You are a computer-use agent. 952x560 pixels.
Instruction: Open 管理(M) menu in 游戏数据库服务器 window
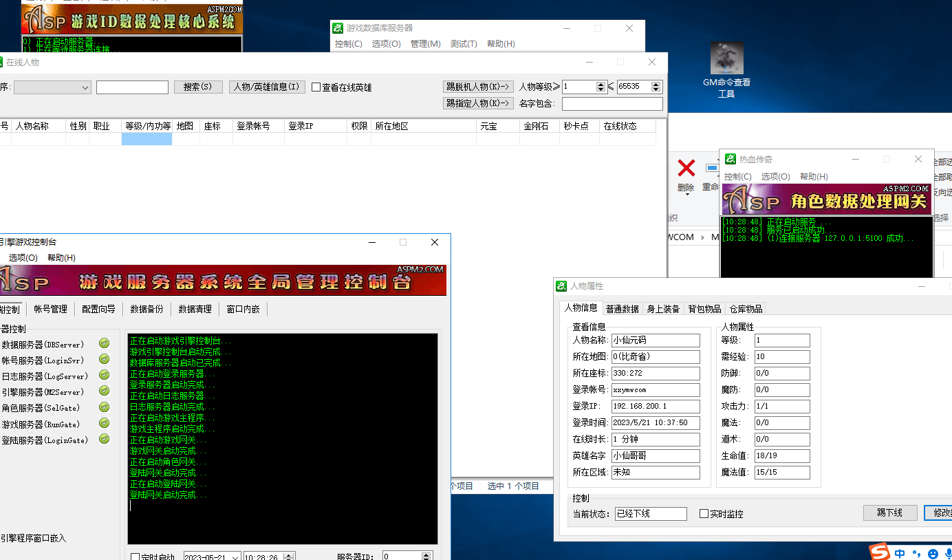pos(425,44)
